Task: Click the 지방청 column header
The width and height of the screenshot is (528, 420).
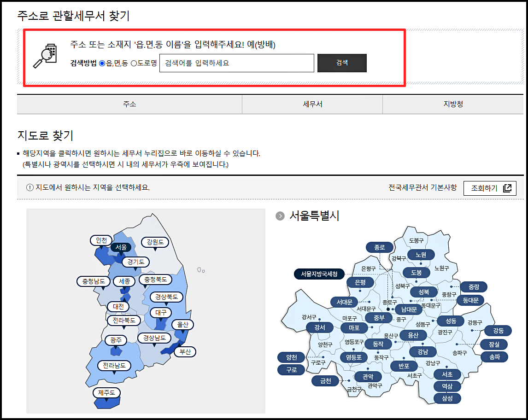Action: click(x=453, y=105)
